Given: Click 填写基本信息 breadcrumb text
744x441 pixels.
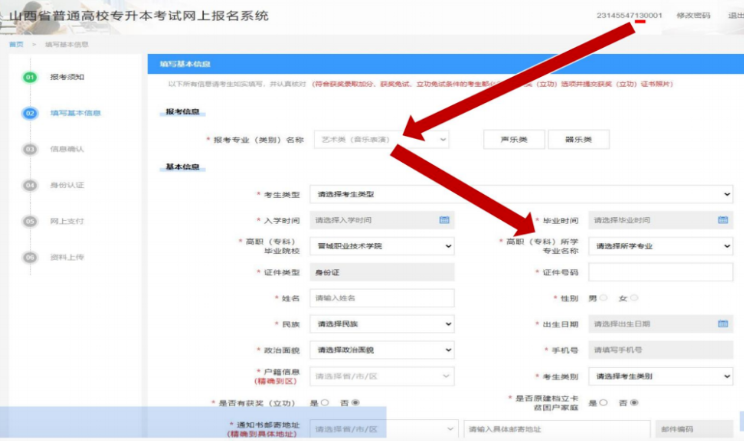Looking at the screenshot, I should click(67, 44).
